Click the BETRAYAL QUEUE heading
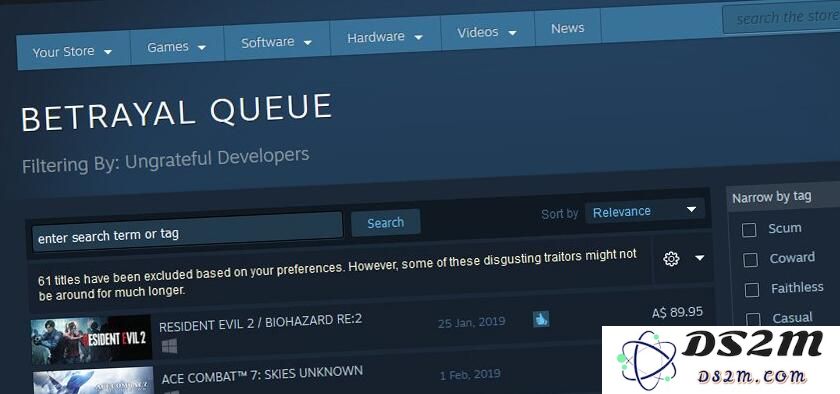Image resolution: width=840 pixels, height=394 pixels. 177,113
